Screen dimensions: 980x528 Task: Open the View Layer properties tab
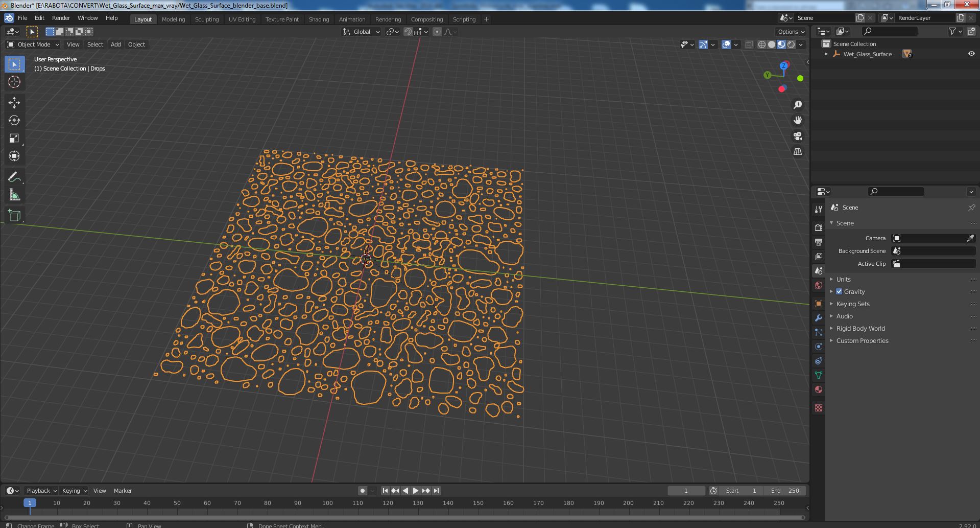point(819,256)
